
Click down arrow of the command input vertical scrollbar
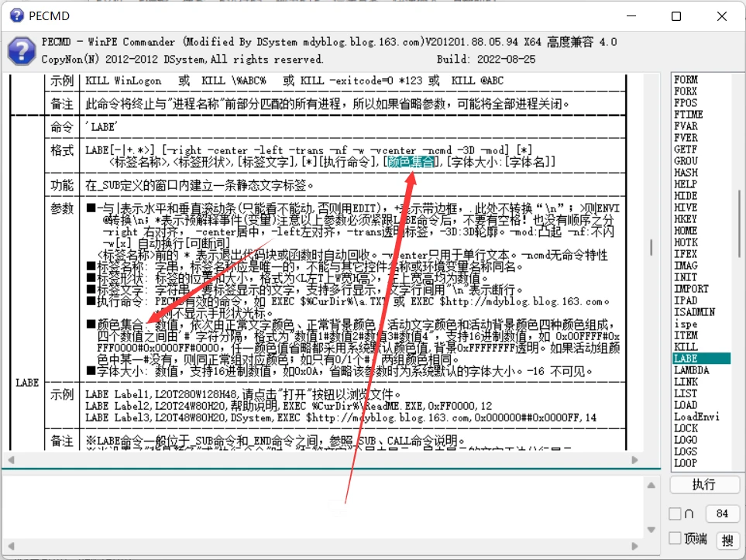(651, 530)
